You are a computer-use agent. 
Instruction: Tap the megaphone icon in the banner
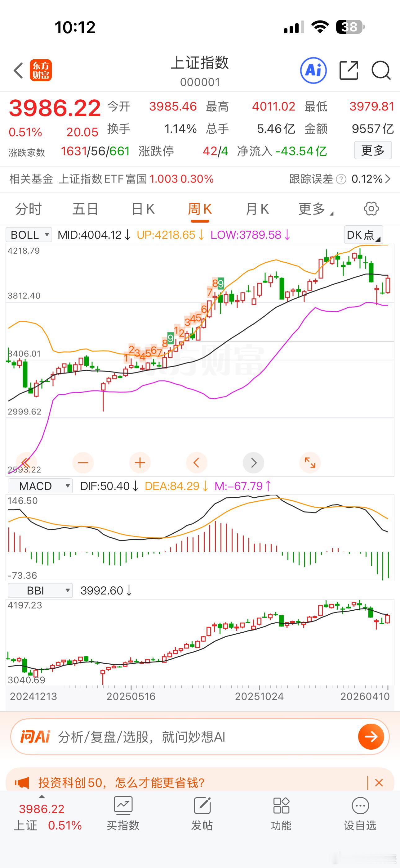coord(22,782)
